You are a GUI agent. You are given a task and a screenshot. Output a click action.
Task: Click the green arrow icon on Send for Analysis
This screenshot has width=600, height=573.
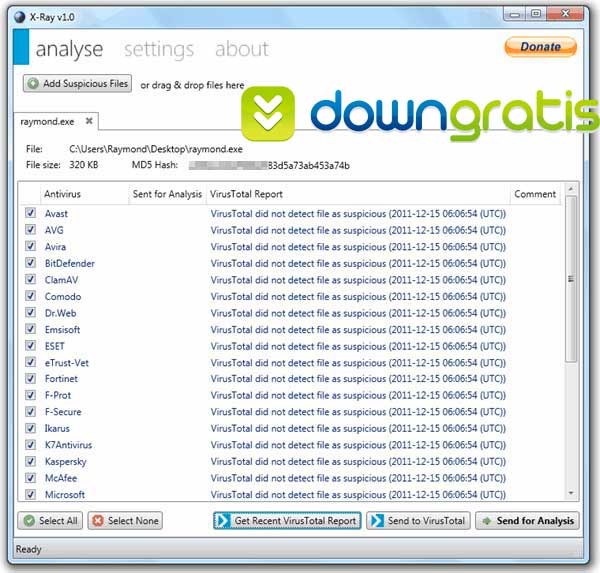[487, 521]
